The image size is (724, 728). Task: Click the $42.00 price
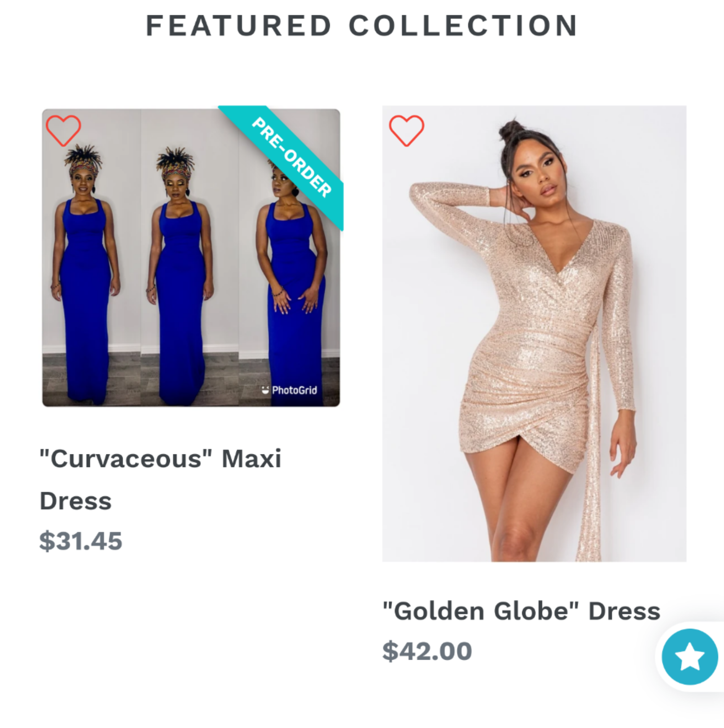pos(427,651)
